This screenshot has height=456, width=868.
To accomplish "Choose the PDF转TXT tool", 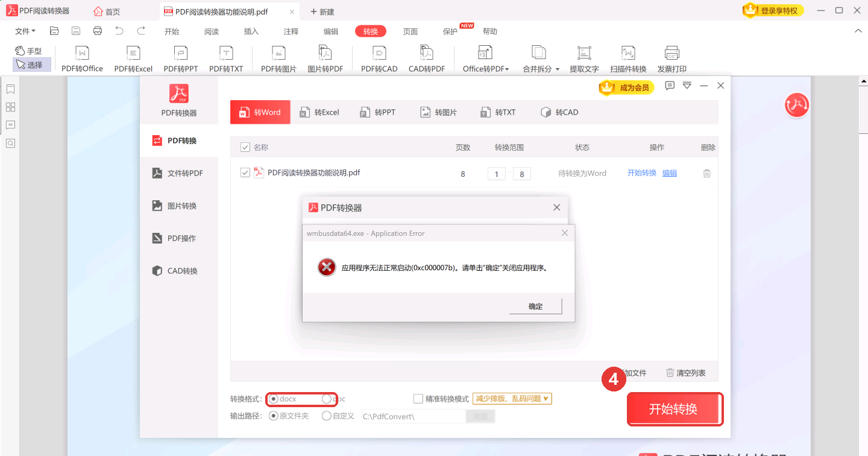I will click(226, 59).
